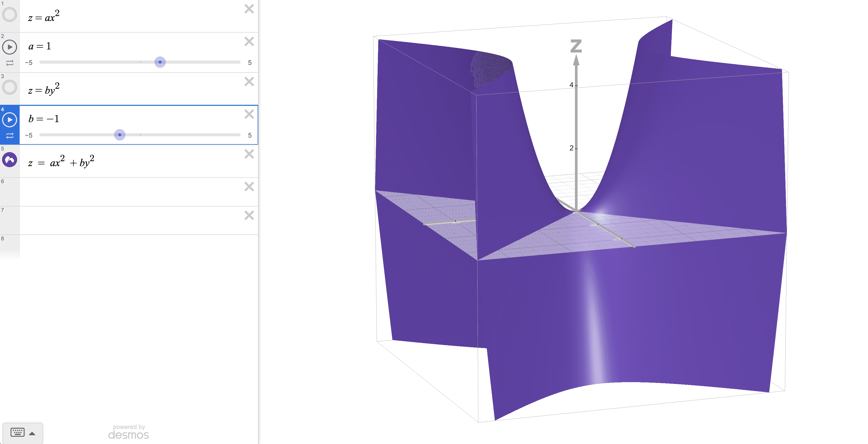
Task: Show the z = by² surface
Action: click(9, 87)
